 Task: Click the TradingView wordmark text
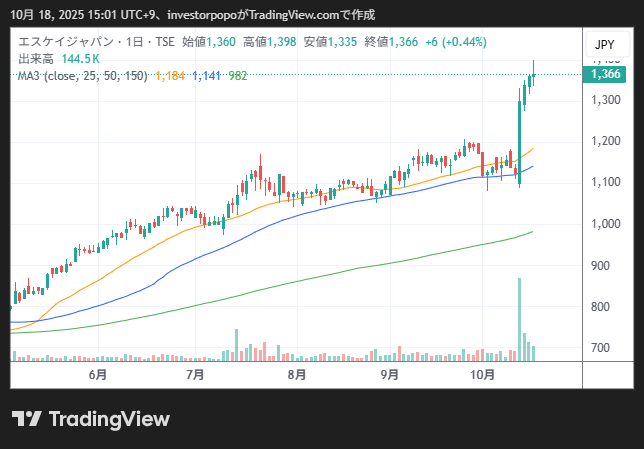coord(109,419)
